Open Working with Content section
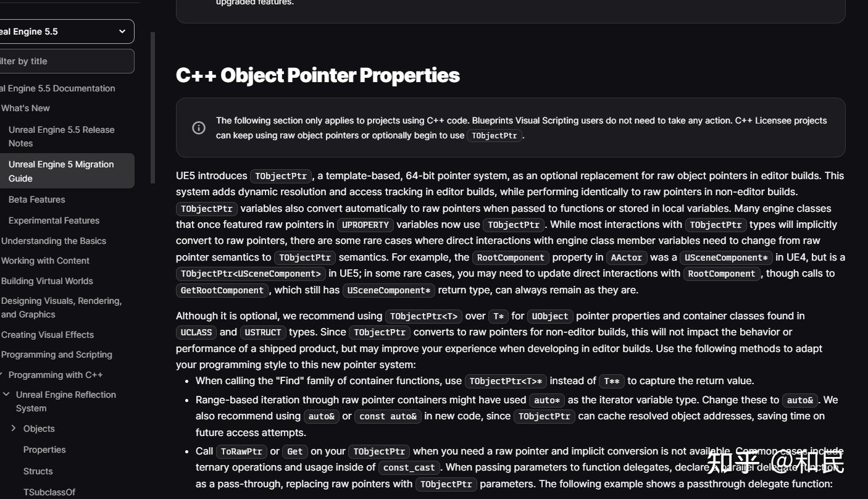The width and height of the screenshot is (868, 499). click(45, 261)
